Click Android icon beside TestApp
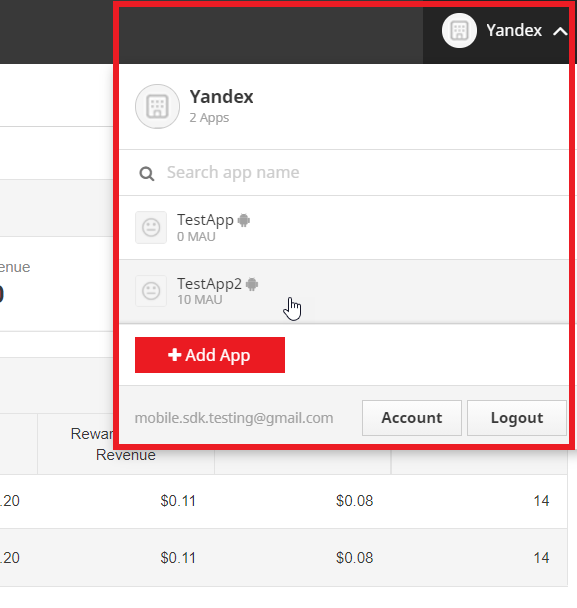Viewport: 577px width, 608px height. pos(244,220)
